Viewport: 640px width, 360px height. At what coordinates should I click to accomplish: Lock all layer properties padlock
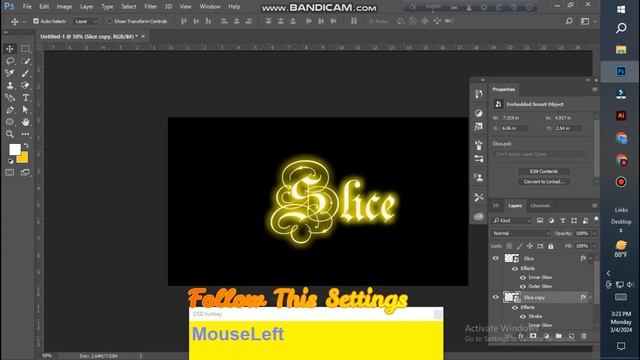(551, 246)
